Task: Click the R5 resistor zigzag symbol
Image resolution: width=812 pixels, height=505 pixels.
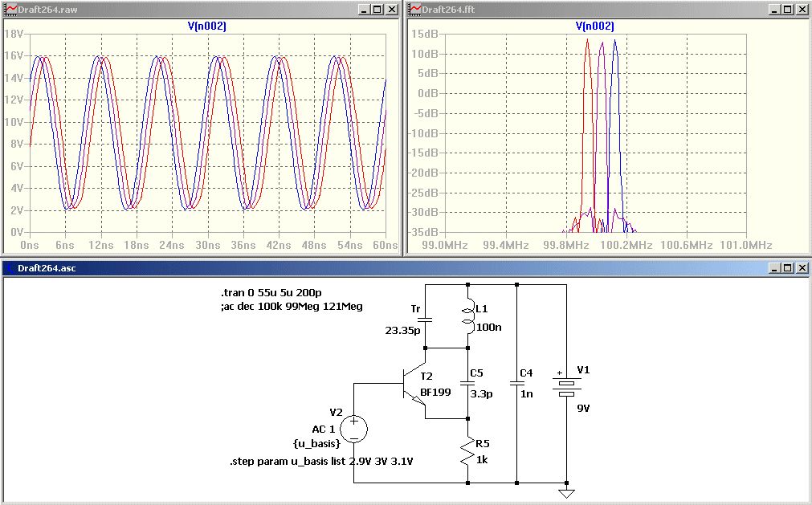Action: pos(468,451)
